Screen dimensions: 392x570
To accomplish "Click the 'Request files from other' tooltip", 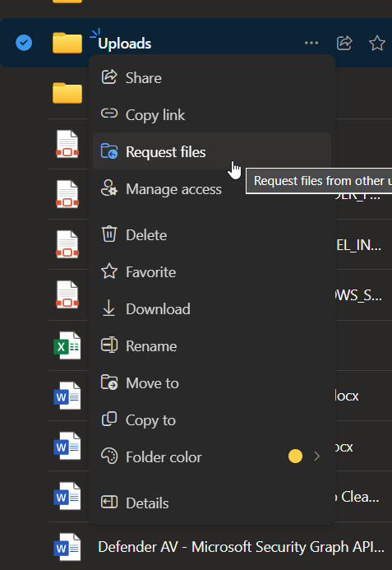I will (x=319, y=181).
